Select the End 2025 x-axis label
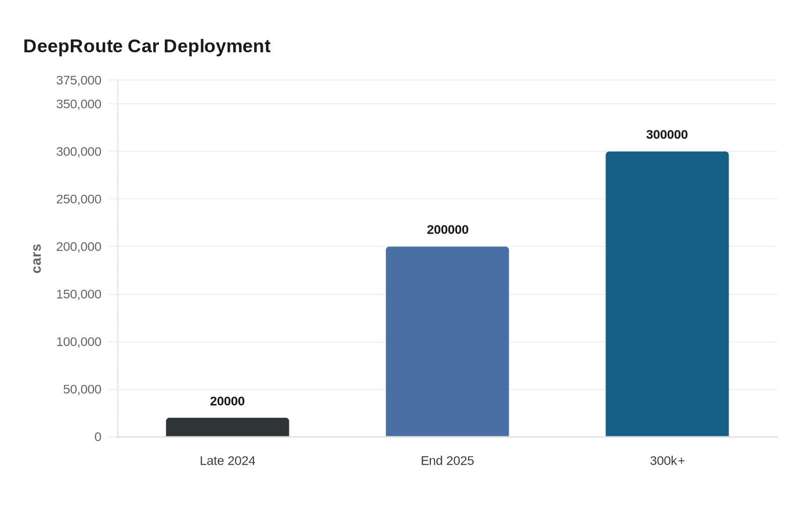 pos(447,461)
